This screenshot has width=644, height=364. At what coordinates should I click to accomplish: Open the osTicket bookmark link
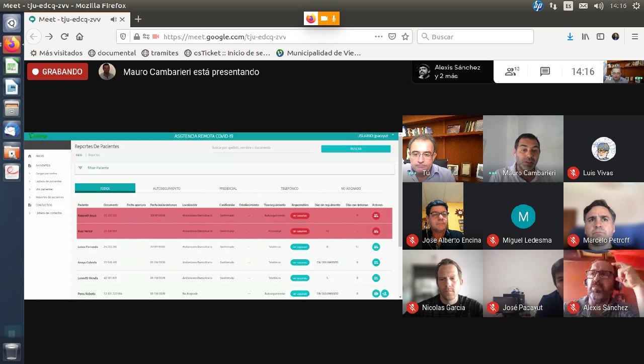(x=227, y=53)
